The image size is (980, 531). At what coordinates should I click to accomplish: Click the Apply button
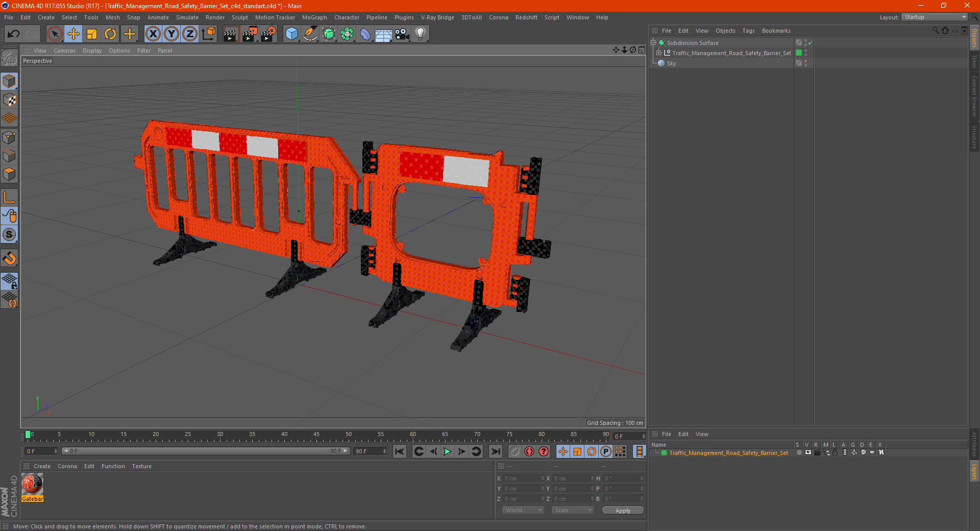click(622, 510)
